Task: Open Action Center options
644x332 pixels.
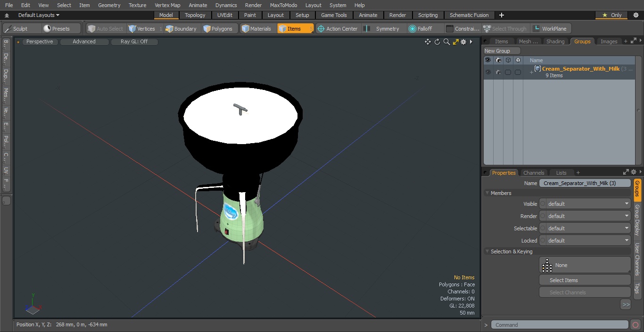Action: (338, 29)
